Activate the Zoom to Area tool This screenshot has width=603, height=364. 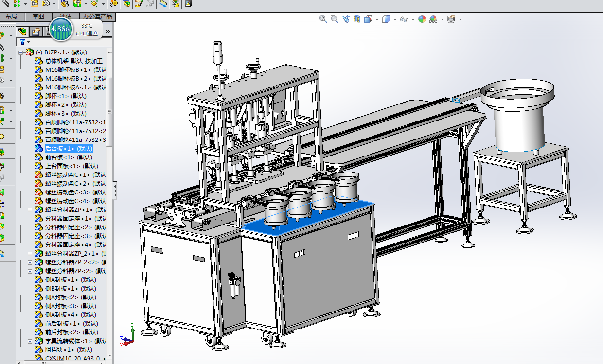pyautogui.click(x=334, y=19)
